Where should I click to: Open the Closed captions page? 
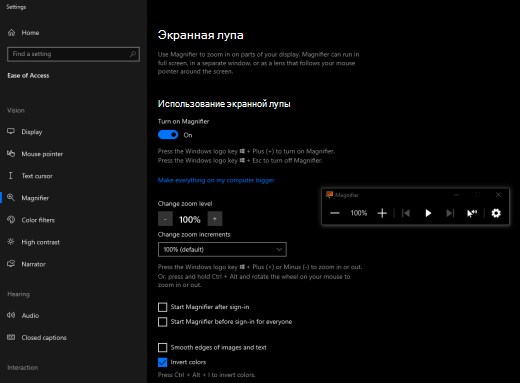point(44,338)
